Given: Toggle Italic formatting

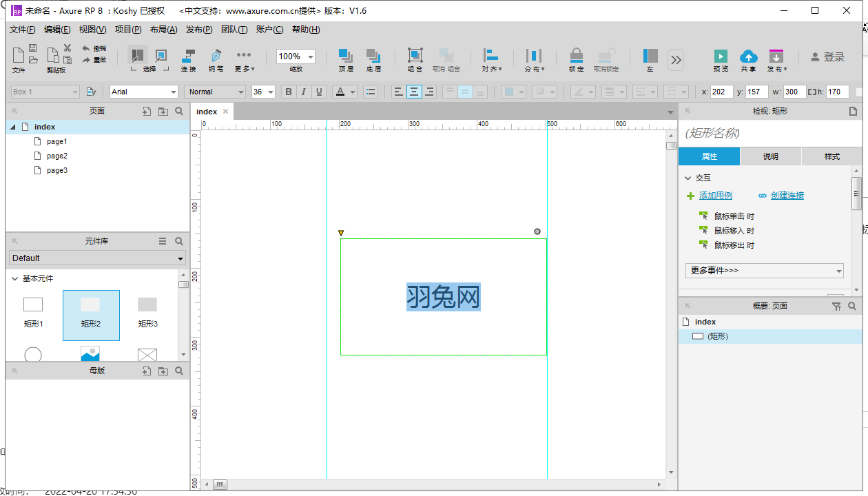Looking at the screenshot, I should pyautogui.click(x=304, y=92).
